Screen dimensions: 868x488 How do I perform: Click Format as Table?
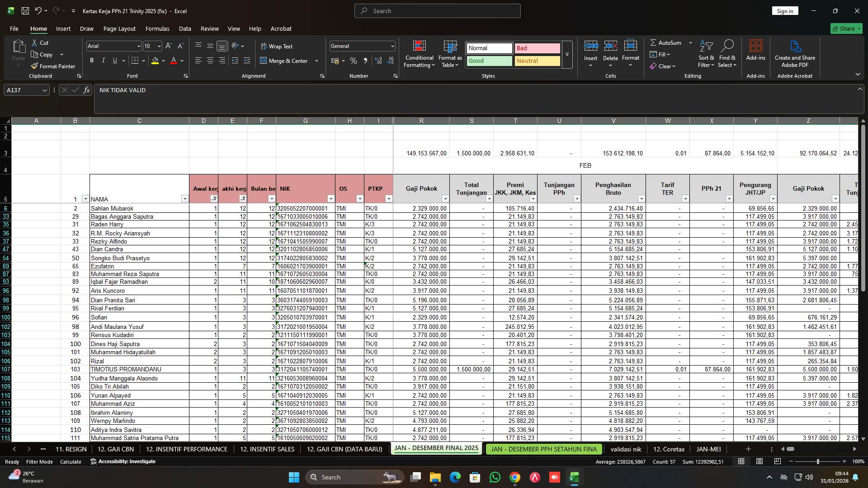(x=449, y=53)
